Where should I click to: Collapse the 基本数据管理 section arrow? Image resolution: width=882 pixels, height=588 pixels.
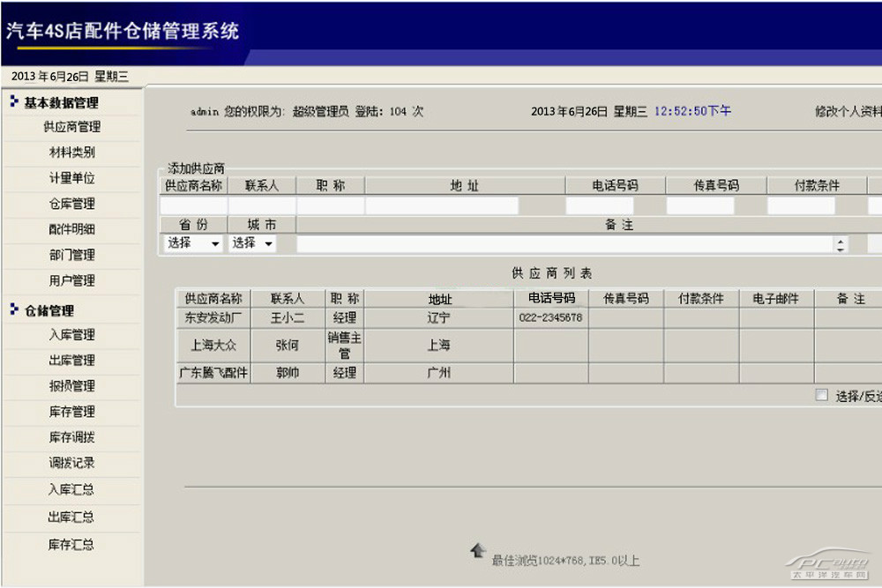tap(14, 102)
